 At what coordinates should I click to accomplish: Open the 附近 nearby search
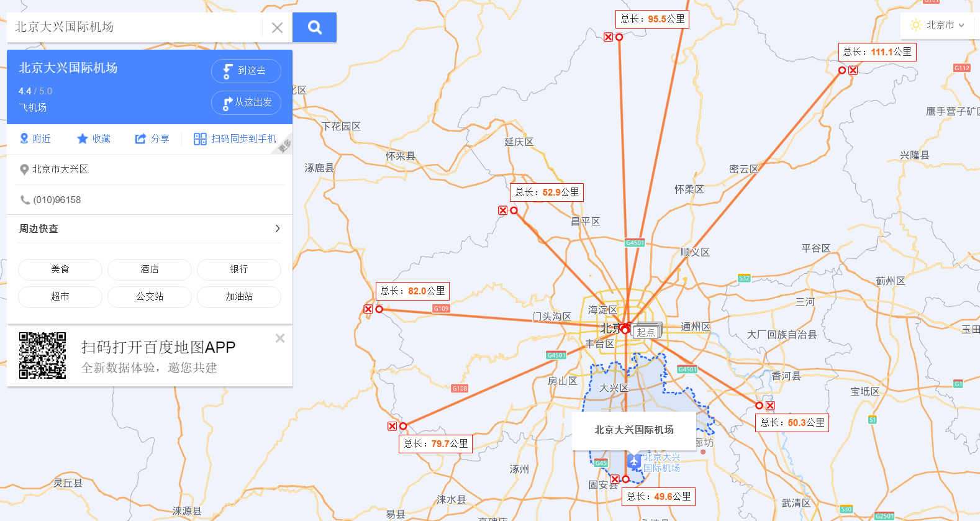35,138
